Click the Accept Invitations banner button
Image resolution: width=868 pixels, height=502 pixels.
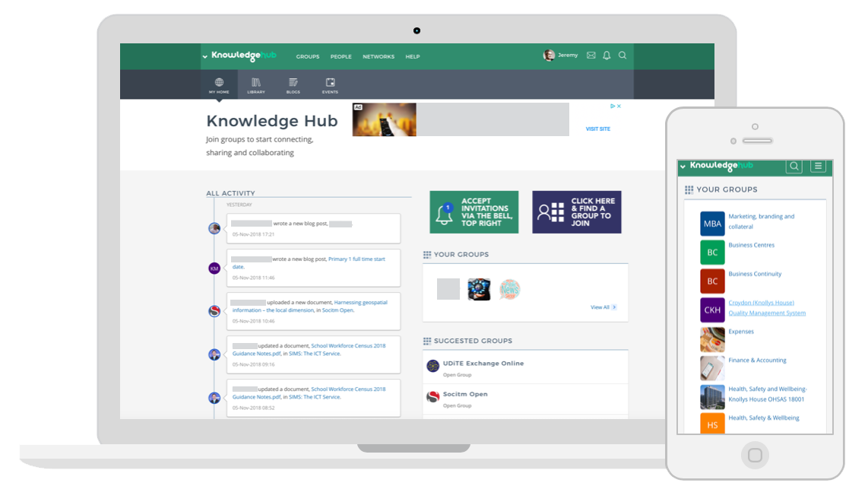[x=474, y=212]
